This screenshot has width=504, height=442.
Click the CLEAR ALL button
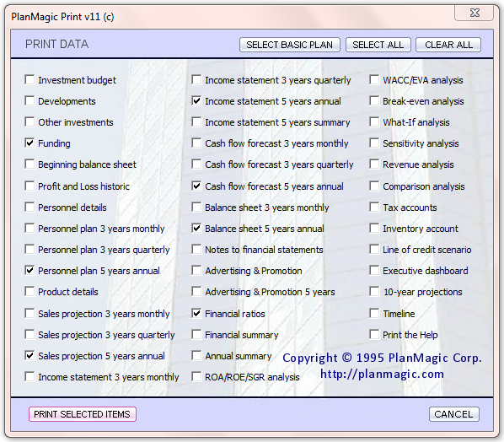click(x=448, y=45)
